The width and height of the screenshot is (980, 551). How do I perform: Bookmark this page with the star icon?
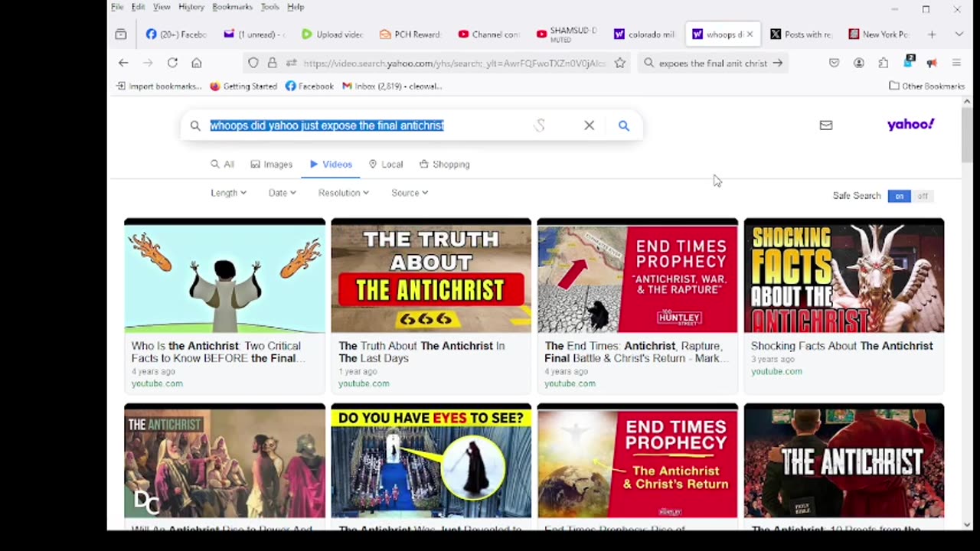pyautogui.click(x=620, y=63)
